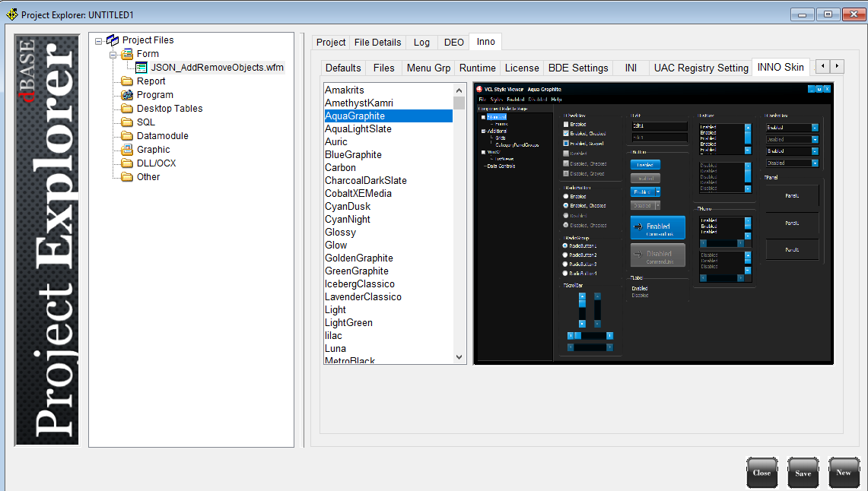The height and width of the screenshot is (491, 868).
Task: Select the BlueGraphite skin
Action: click(x=388, y=155)
